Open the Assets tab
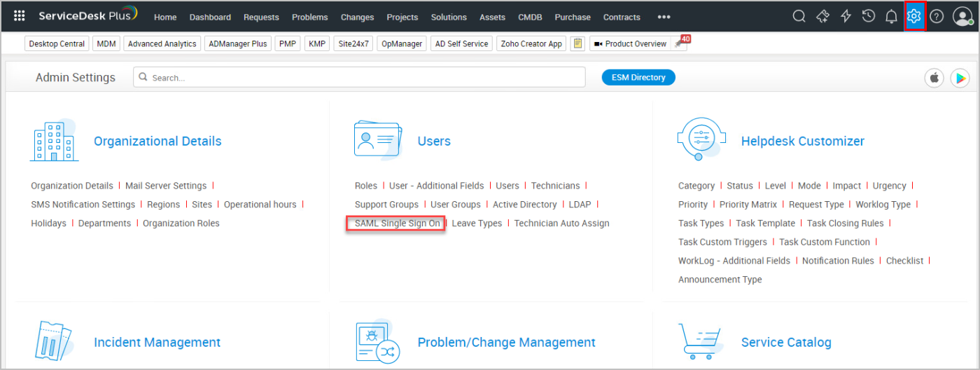This screenshot has height=370, width=980. [x=492, y=17]
